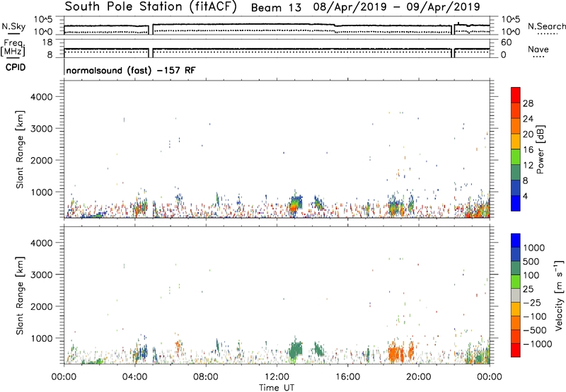Click the "Nave" legend label
Screen dimensions: 566x392
pyautogui.click(x=538, y=49)
